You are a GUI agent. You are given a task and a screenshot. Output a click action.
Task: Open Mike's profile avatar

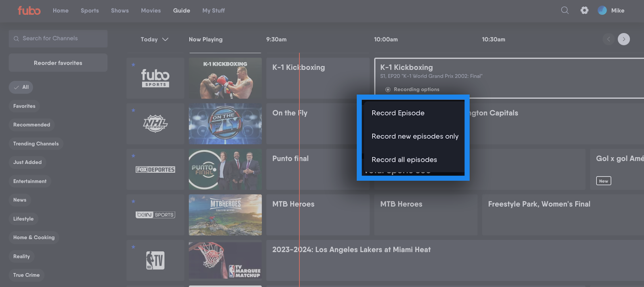pyautogui.click(x=602, y=10)
